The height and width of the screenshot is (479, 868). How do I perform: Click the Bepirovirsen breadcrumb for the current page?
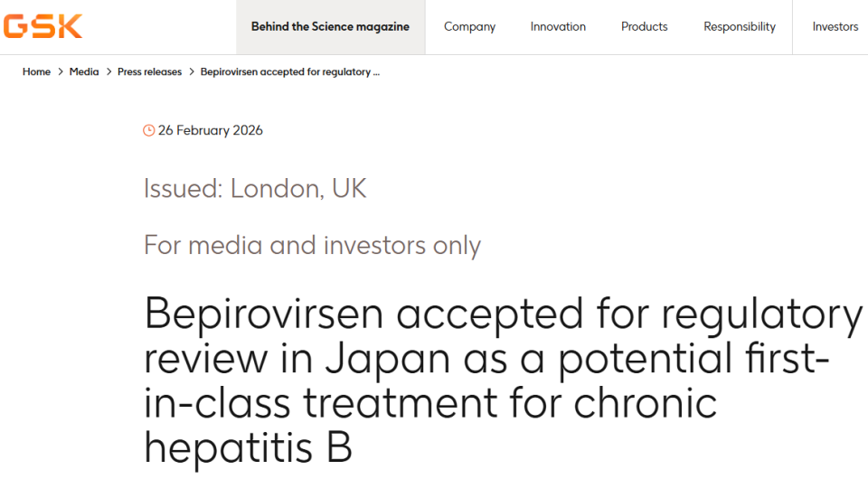[x=285, y=72]
